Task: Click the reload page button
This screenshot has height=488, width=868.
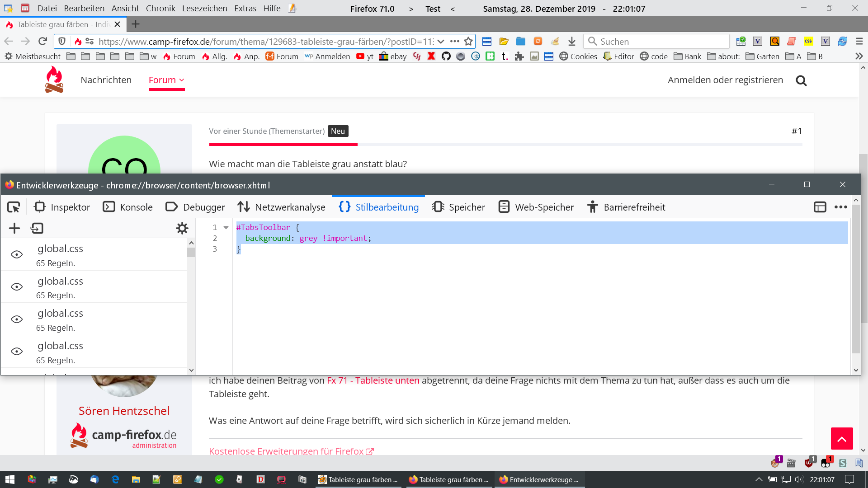Action: point(42,42)
